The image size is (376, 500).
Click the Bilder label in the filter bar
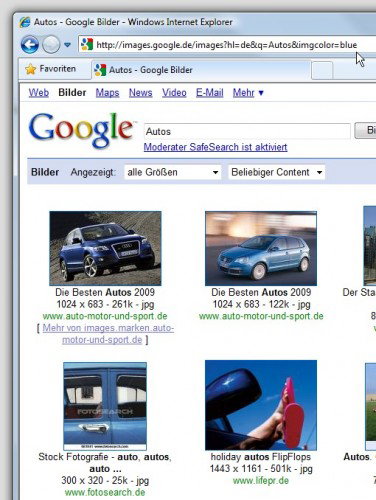pos(45,172)
